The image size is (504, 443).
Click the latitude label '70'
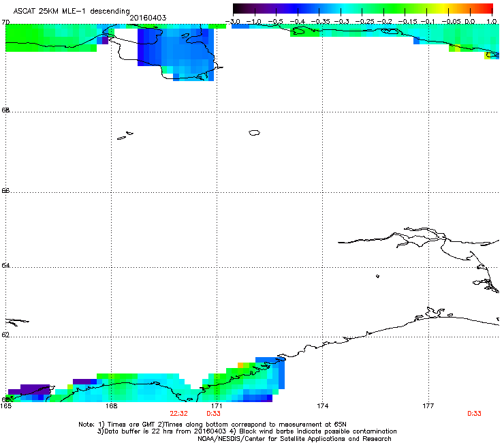pyautogui.click(x=5, y=22)
